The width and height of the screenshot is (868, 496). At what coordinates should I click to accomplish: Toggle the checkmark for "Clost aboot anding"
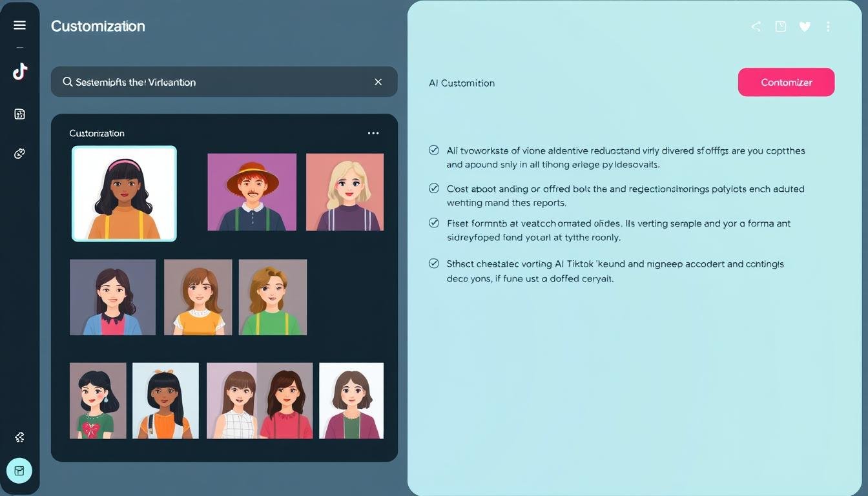click(434, 189)
